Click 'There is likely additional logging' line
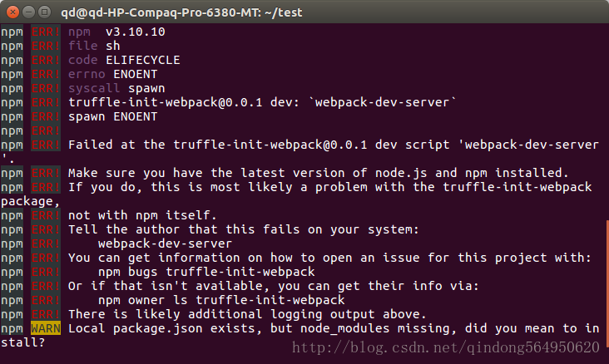Screen dimensions: 609x364 click(247, 314)
